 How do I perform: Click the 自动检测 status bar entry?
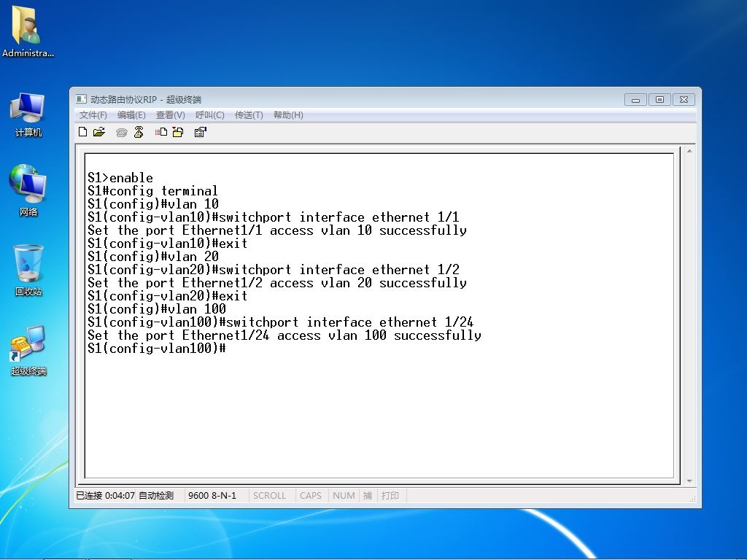pos(156,495)
